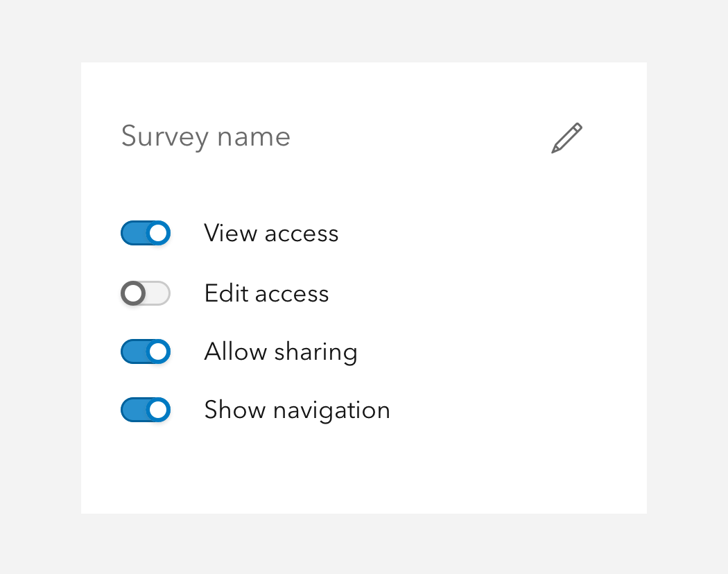Click the "Allow sharing" label text

click(x=280, y=352)
